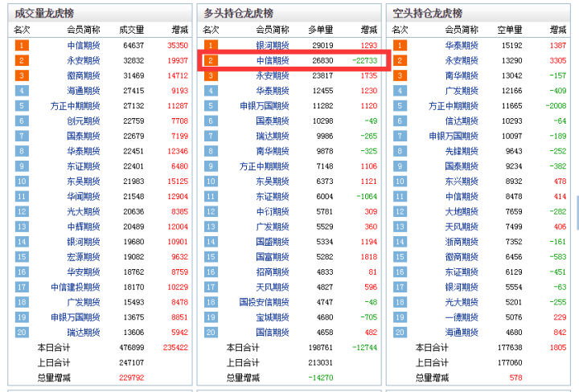Click the green change value -2008
Image resolution: width=579 pixels, height=392 pixels.
[556, 106]
